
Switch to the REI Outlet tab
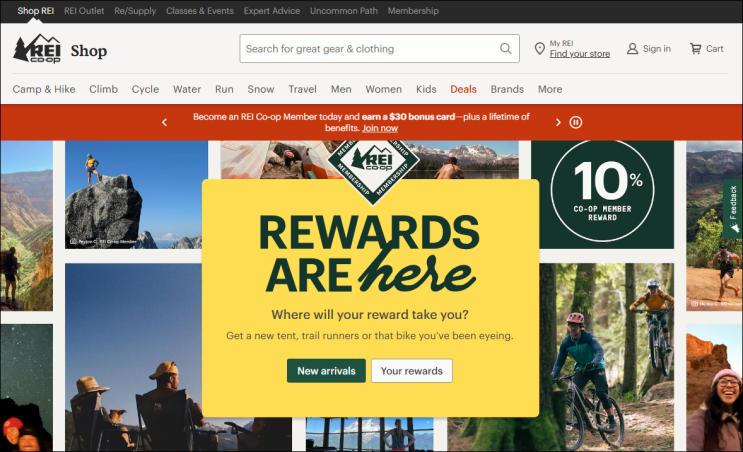tap(84, 10)
